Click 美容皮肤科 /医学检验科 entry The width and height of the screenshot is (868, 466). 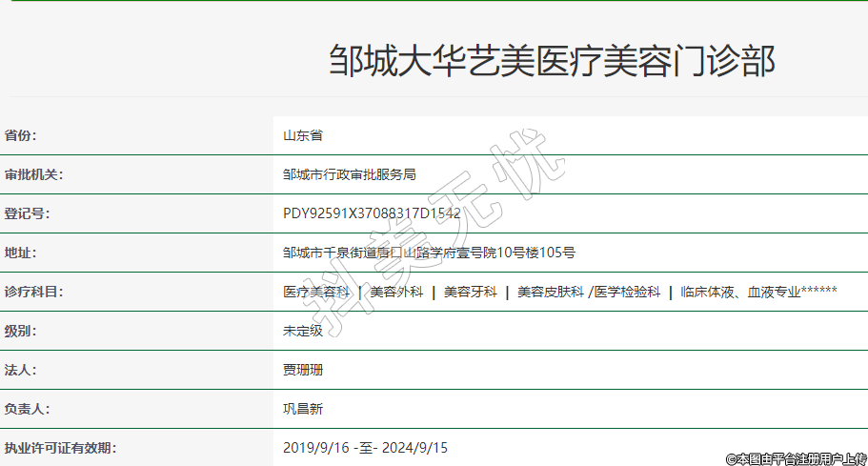pos(588,292)
